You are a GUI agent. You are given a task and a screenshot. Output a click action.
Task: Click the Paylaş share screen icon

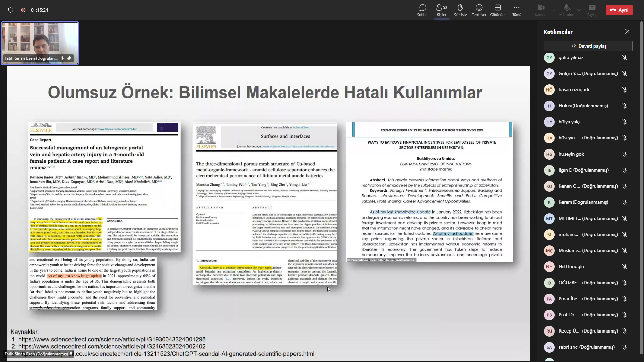tap(592, 10)
